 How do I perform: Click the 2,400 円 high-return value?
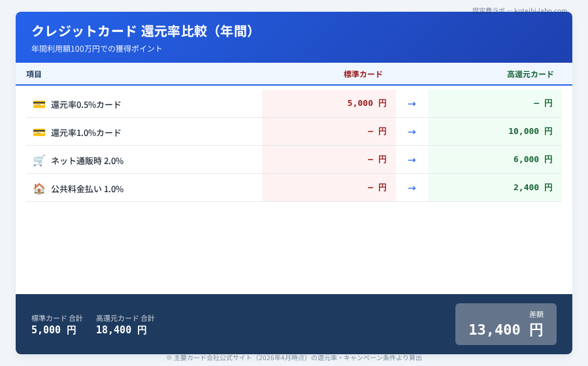coord(533,188)
